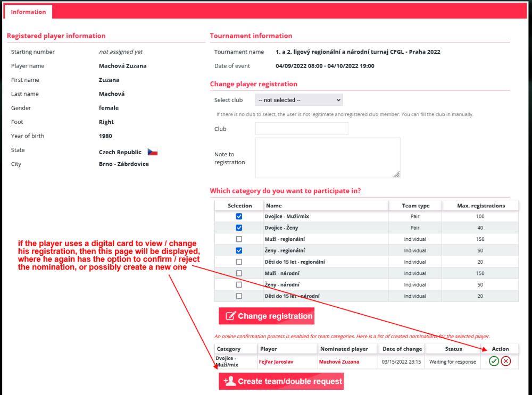
Task: Click the Note to registration textarea
Action: click(x=328, y=158)
